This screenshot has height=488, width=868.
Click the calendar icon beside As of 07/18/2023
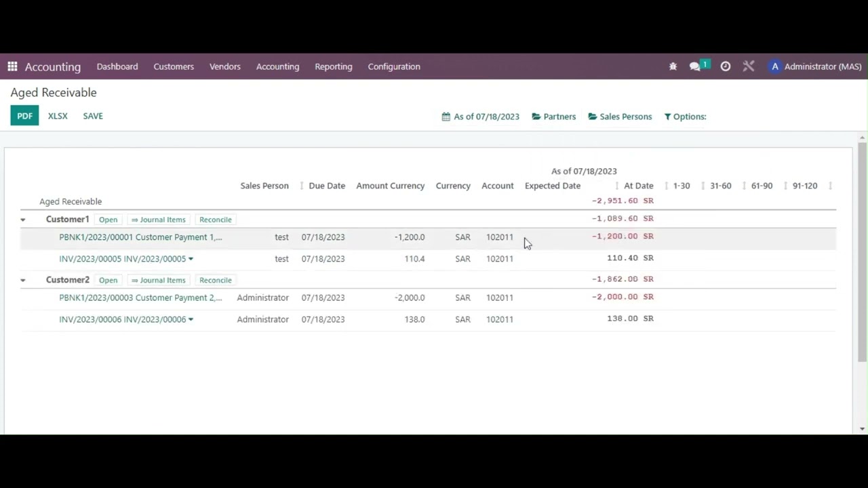446,117
